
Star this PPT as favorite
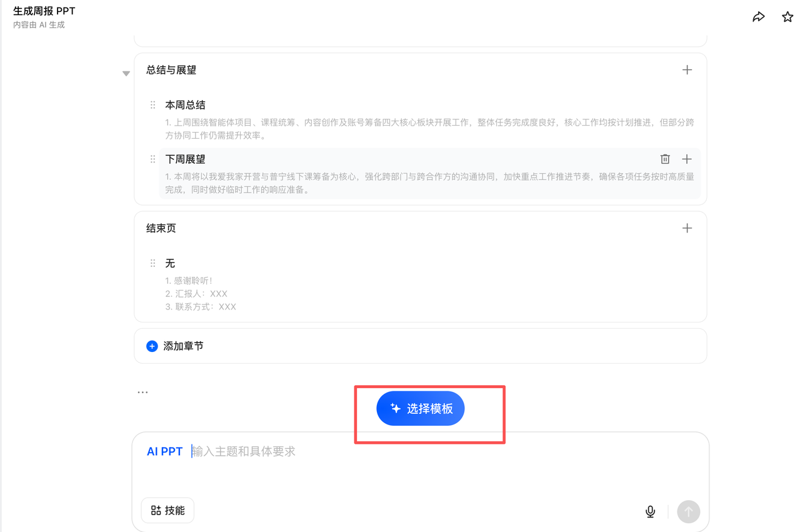[x=787, y=17]
